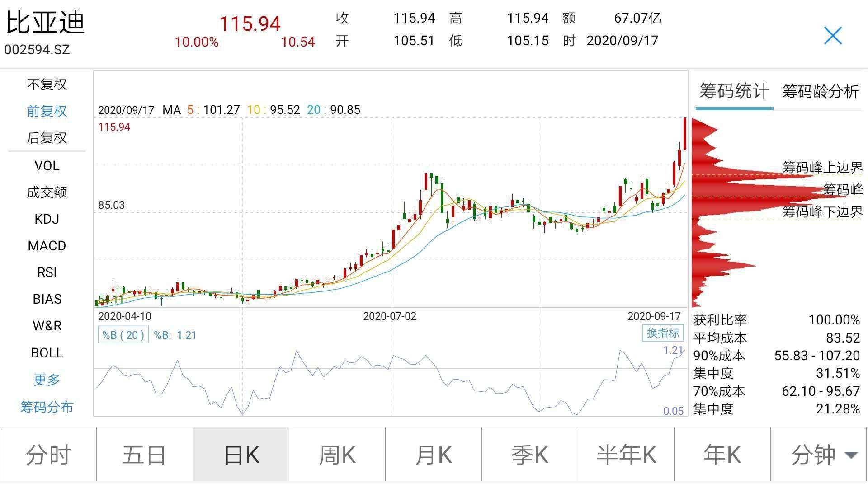This screenshot has width=868, height=488.
Task: Select the KDJ indicator
Action: 47,219
